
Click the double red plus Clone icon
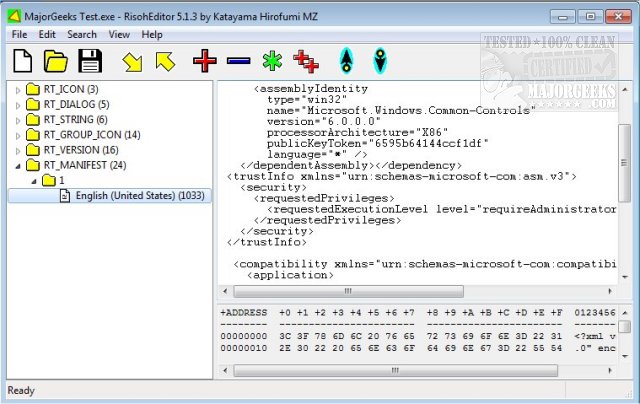306,62
